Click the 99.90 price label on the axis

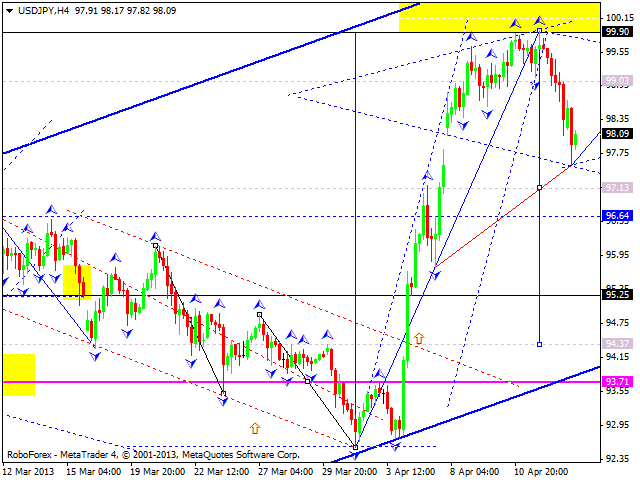tap(617, 32)
